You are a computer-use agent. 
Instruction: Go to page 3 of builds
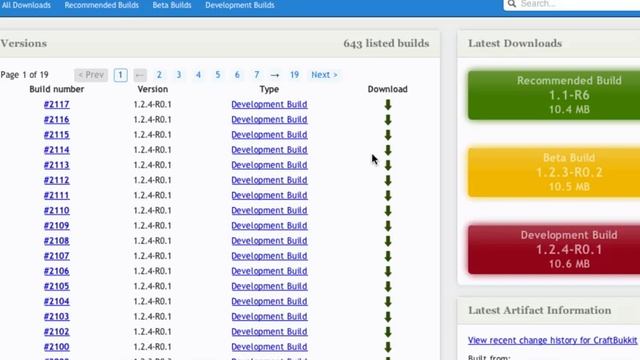click(x=179, y=75)
